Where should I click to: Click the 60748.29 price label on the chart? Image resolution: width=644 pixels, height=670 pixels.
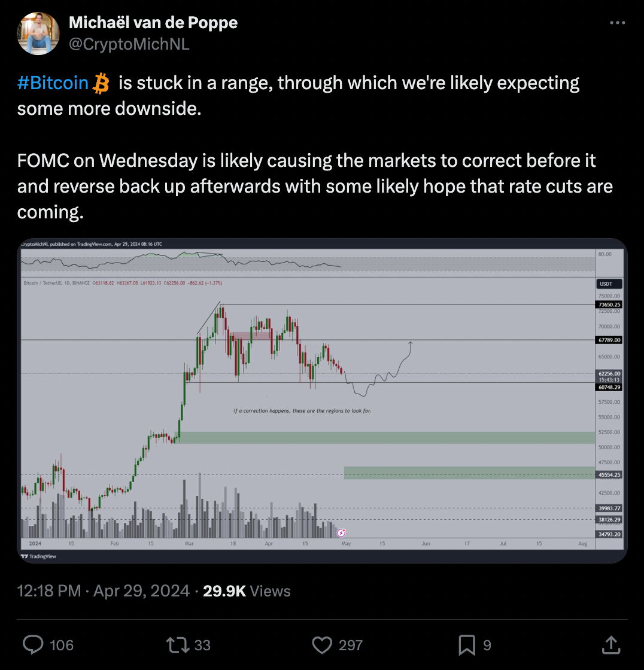tap(609, 387)
